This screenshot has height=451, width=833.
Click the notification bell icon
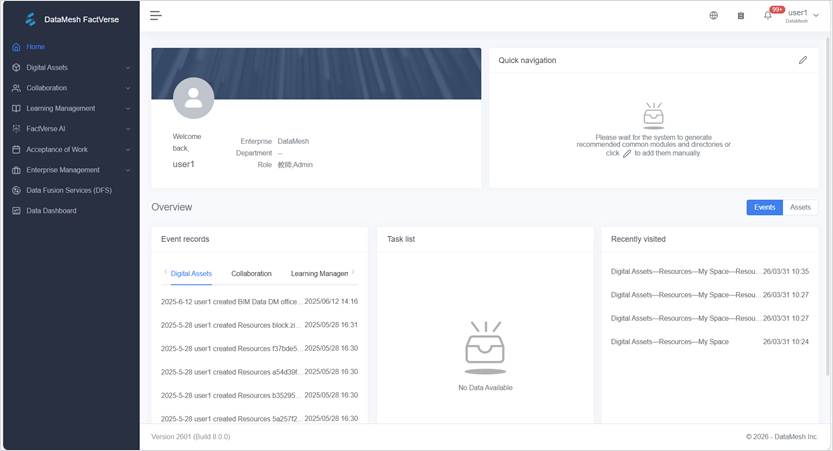tap(767, 16)
